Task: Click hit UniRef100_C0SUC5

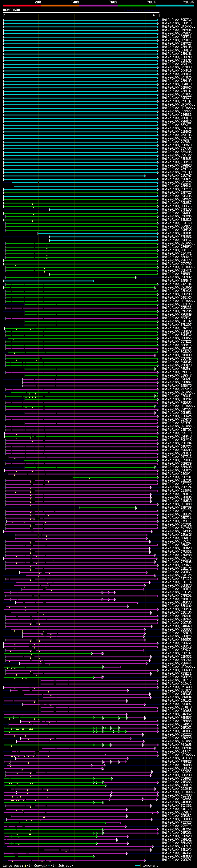Action: (177, 33)
